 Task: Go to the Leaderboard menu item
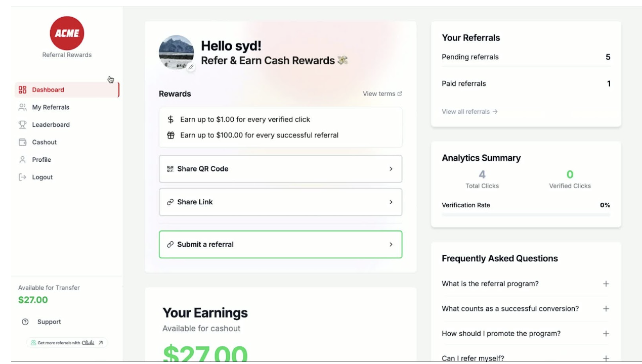point(51,125)
